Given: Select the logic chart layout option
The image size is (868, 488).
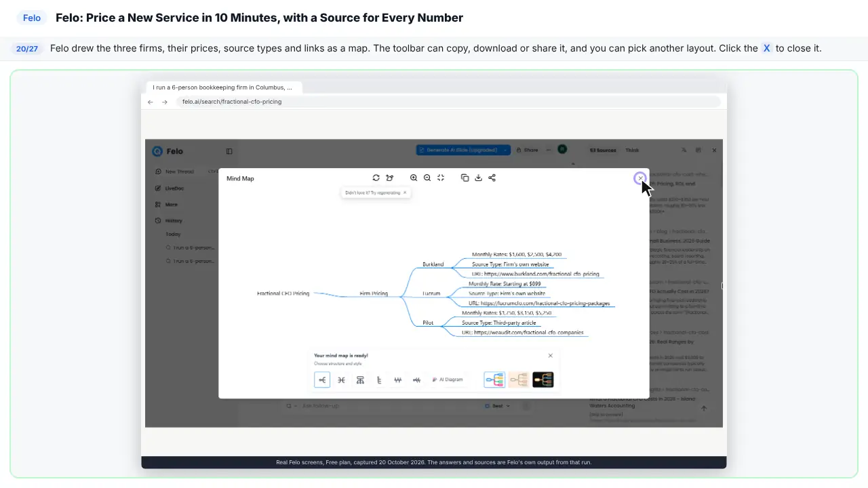Looking at the screenshot, I should tap(322, 380).
